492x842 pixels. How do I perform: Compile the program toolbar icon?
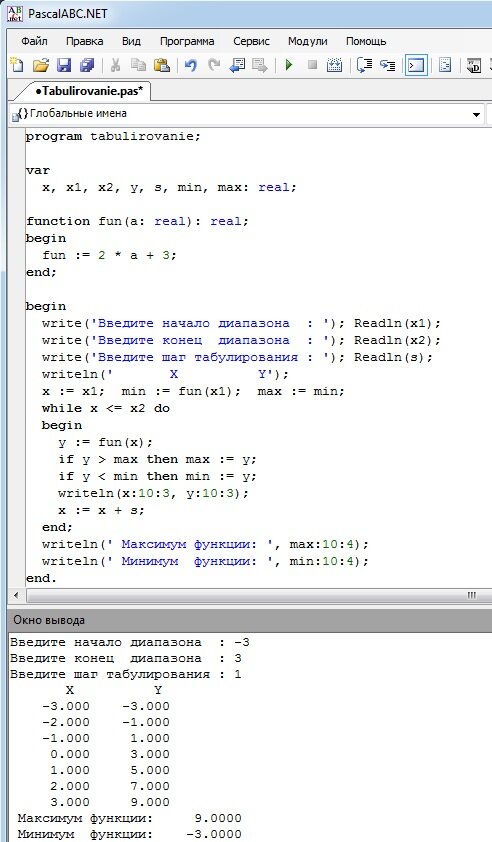(335, 66)
